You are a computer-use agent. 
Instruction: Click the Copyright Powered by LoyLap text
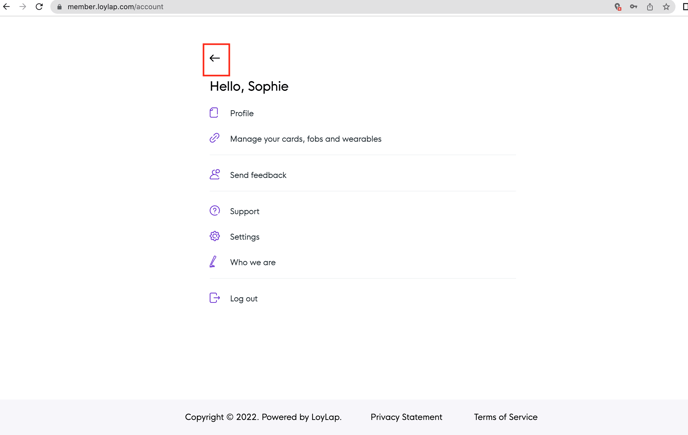(263, 417)
